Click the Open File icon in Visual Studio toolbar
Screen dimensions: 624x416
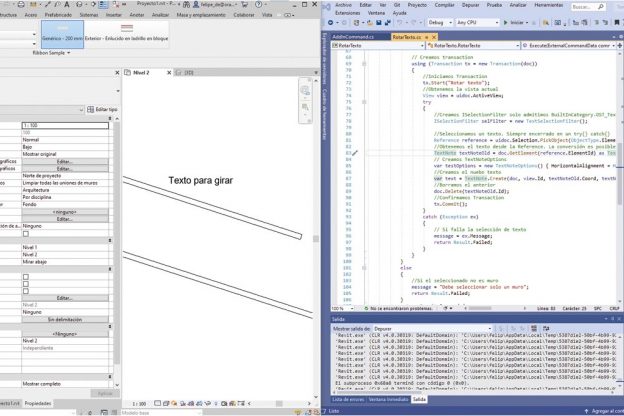click(x=370, y=23)
